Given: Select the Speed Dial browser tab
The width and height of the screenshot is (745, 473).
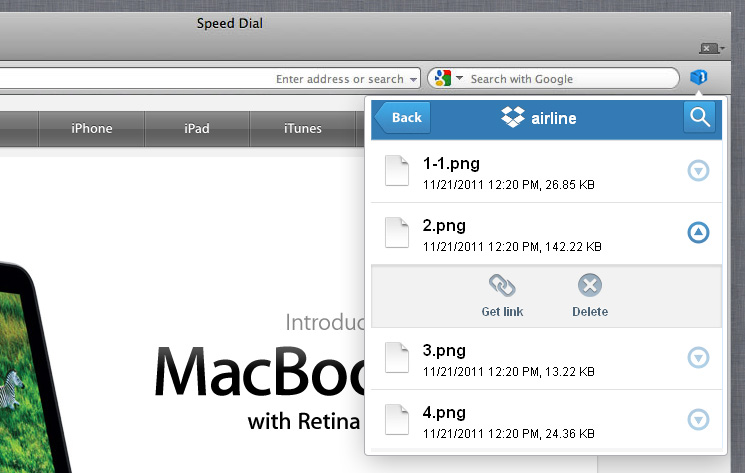Looking at the screenshot, I should [x=229, y=23].
